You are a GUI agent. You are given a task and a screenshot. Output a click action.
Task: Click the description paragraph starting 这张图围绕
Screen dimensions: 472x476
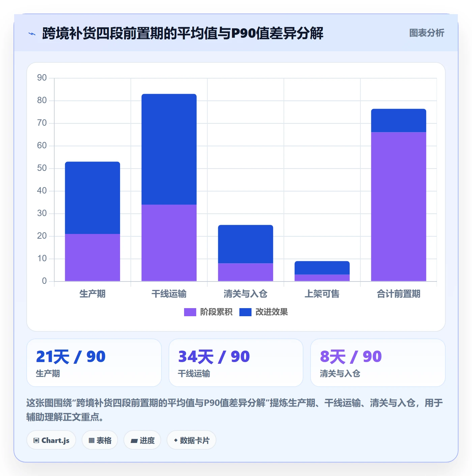click(x=235, y=410)
